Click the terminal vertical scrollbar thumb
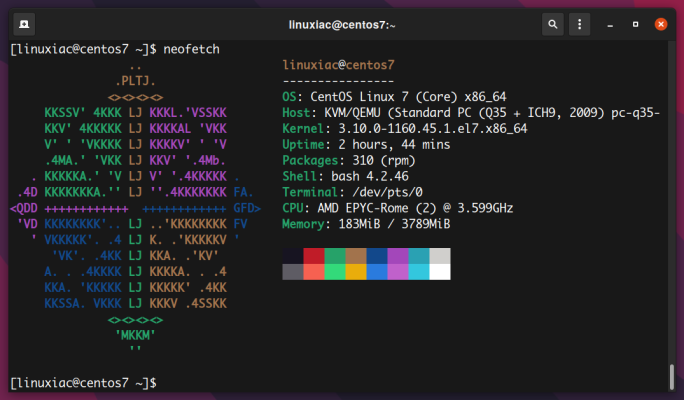 pos(671,376)
